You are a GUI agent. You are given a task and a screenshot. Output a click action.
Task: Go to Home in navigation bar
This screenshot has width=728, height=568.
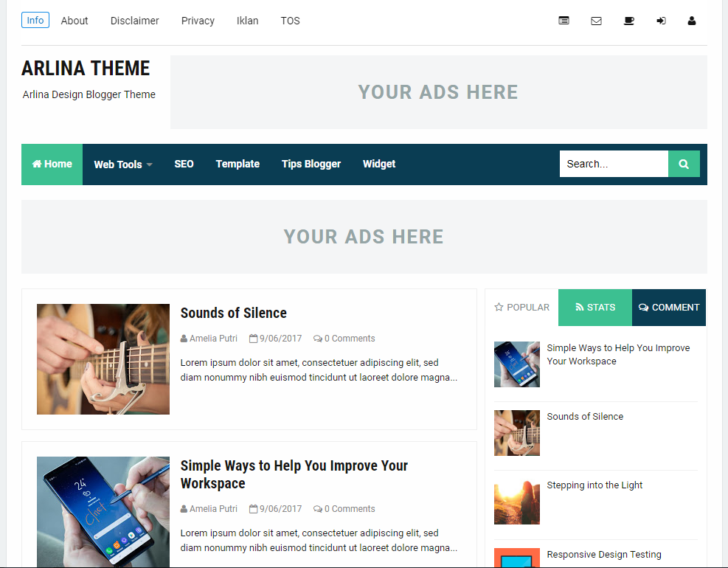(52, 164)
